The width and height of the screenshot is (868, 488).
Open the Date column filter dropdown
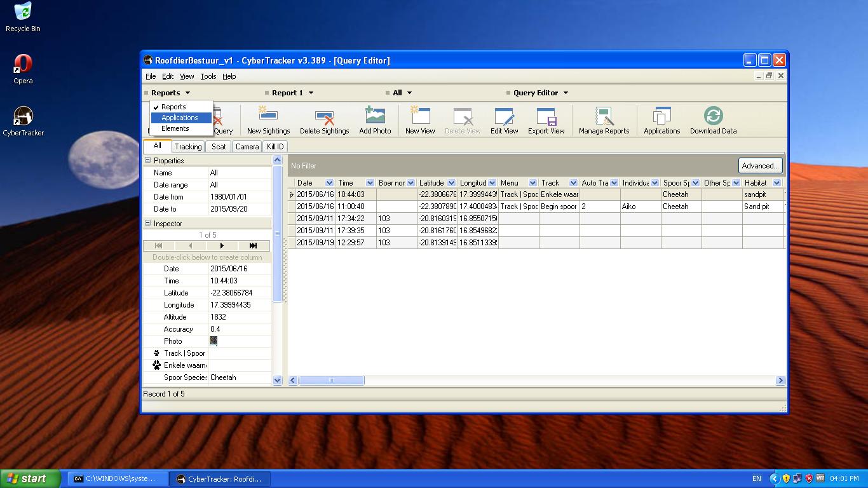[x=329, y=183]
